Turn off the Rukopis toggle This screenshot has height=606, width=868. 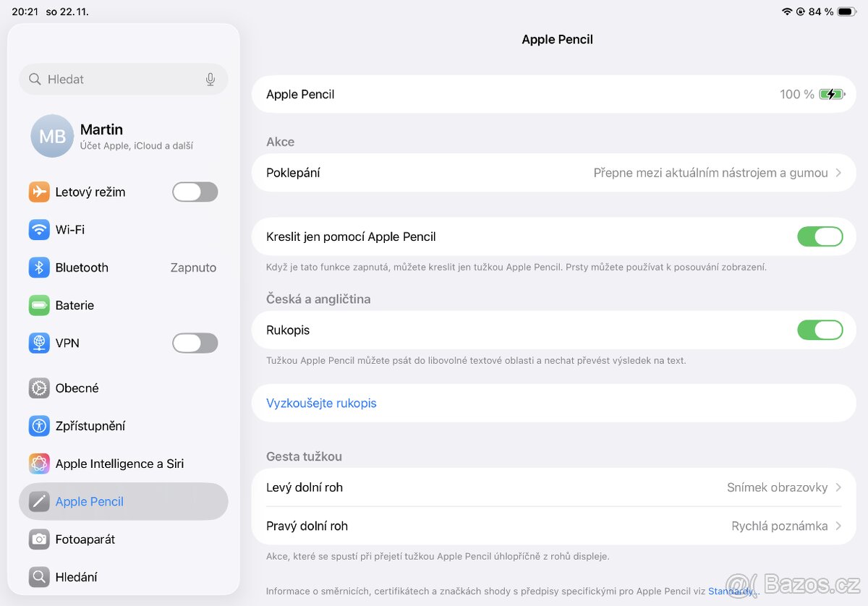(820, 330)
